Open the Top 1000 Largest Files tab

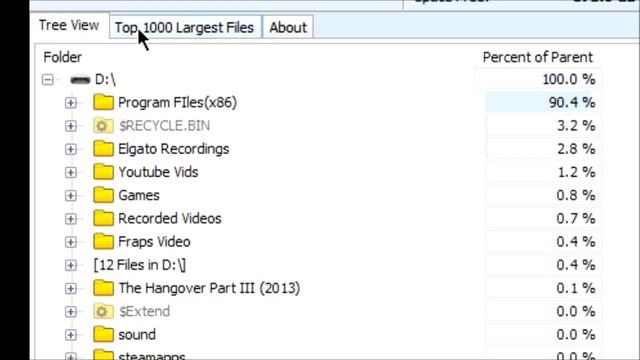[185, 27]
